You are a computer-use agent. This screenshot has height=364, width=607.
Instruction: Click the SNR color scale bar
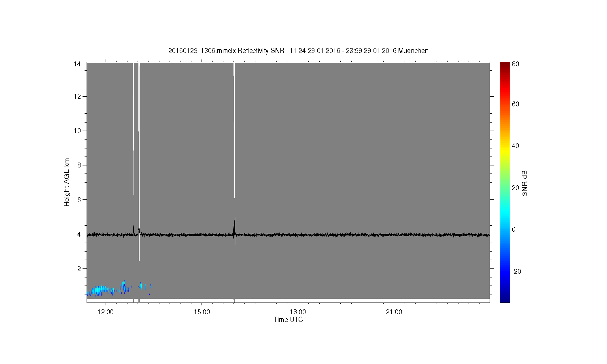click(x=505, y=182)
